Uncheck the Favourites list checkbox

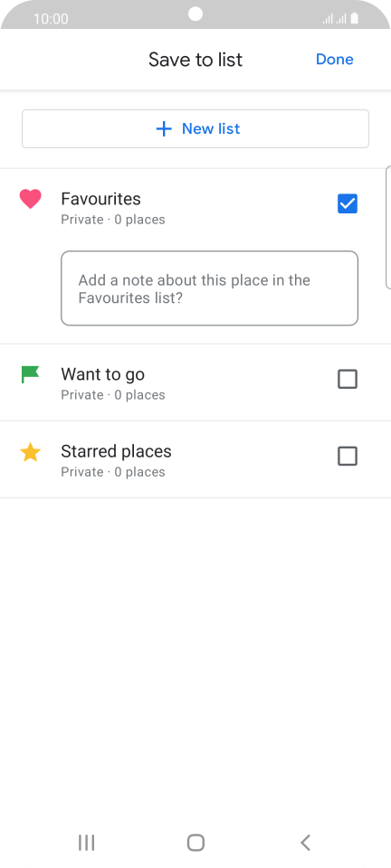point(348,203)
